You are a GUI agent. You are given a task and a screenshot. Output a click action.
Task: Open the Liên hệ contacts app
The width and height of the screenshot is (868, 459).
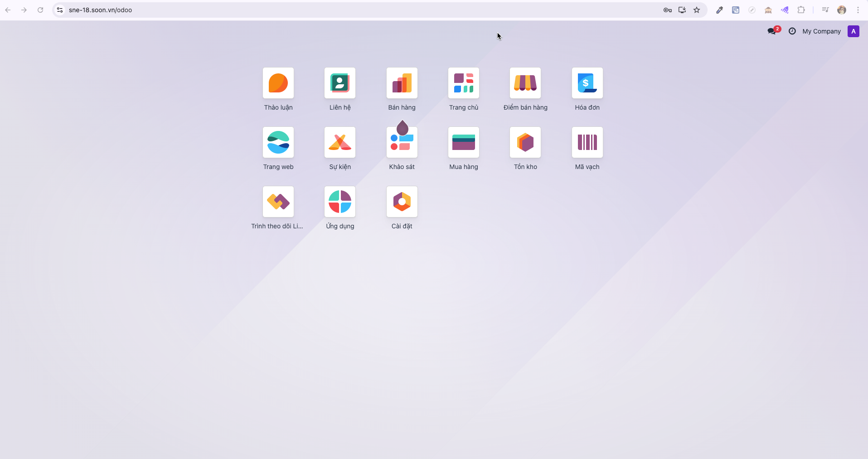(x=340, y=83)
